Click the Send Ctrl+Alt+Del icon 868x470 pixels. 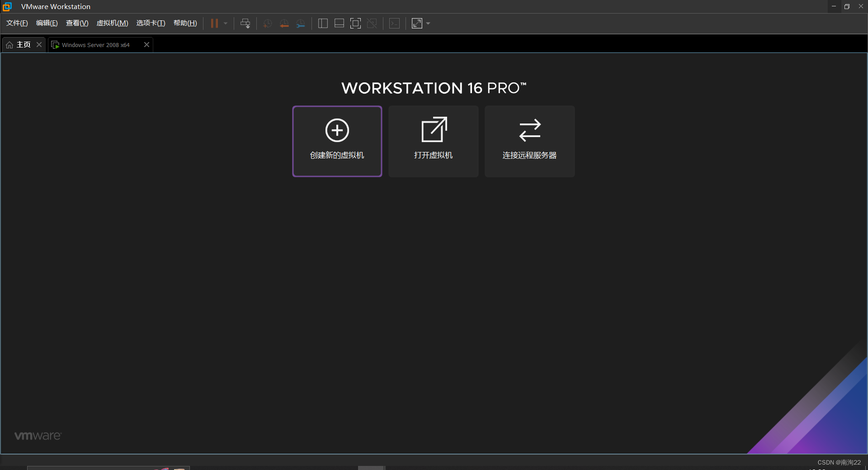click(245, 24)
